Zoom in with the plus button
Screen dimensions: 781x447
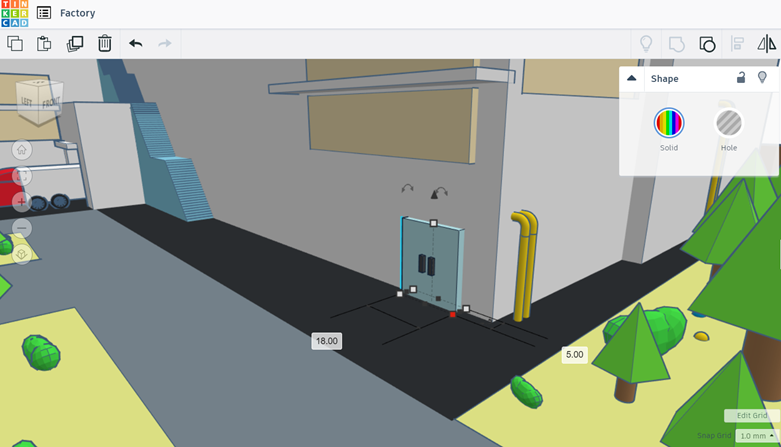[x=21, y=202]
